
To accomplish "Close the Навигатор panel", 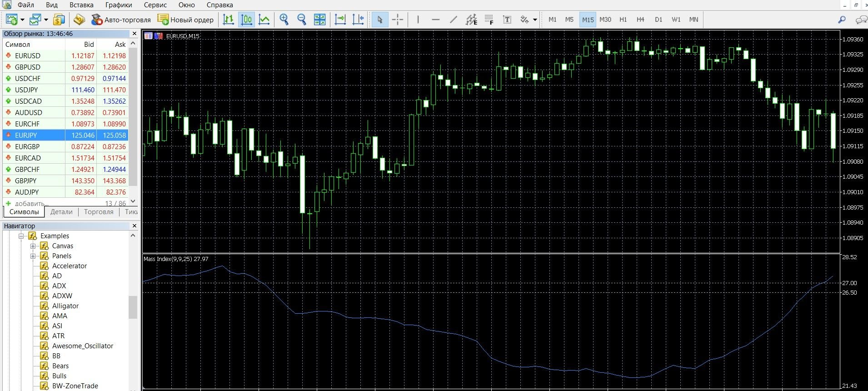I will (x=134, y=226).
